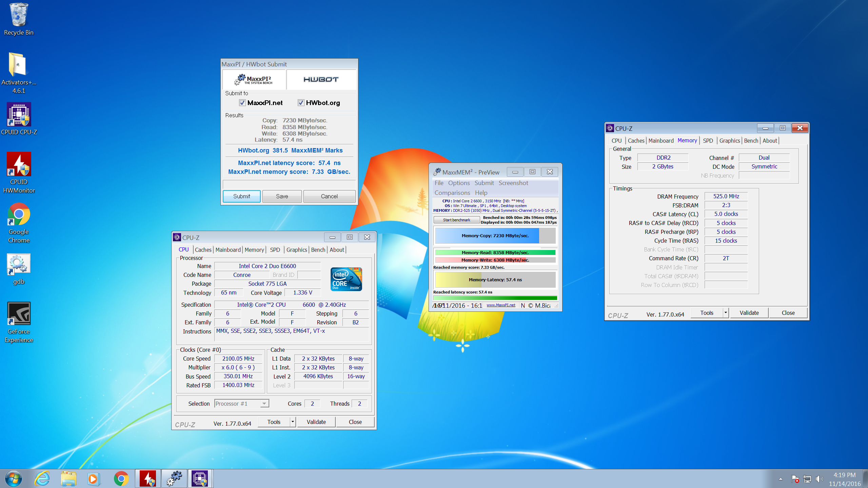Click the HWBOT logo in the submit dialog
Image resolution: width=868 pixels, height=488 pixels.
321,80
